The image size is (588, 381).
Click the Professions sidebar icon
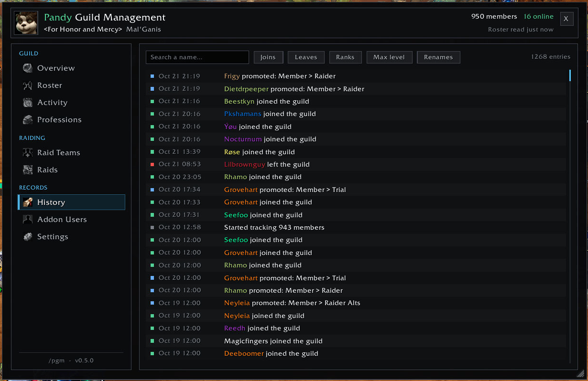[x=28, y=120]
